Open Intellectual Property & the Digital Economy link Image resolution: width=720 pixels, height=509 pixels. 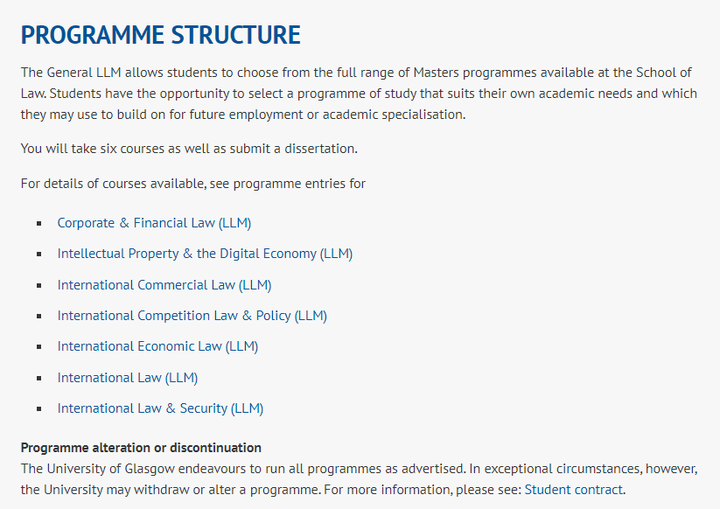pos(205,254)
